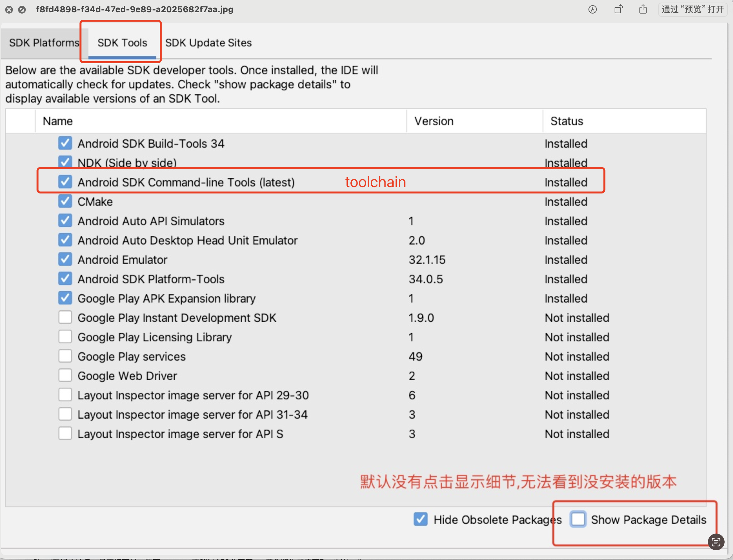The image size is (733, 560).
Task: Check Google Play services package
Action: click(65, 356)
